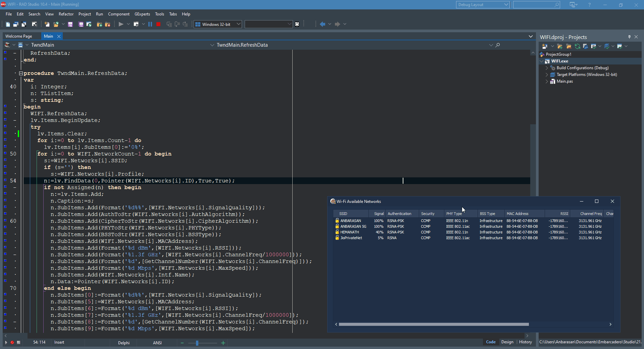The height and width of the screenshot is (349, 644).
Task: Click the red Program Reset stop icon
Action: pyautogui.click(x=158, y=24)
